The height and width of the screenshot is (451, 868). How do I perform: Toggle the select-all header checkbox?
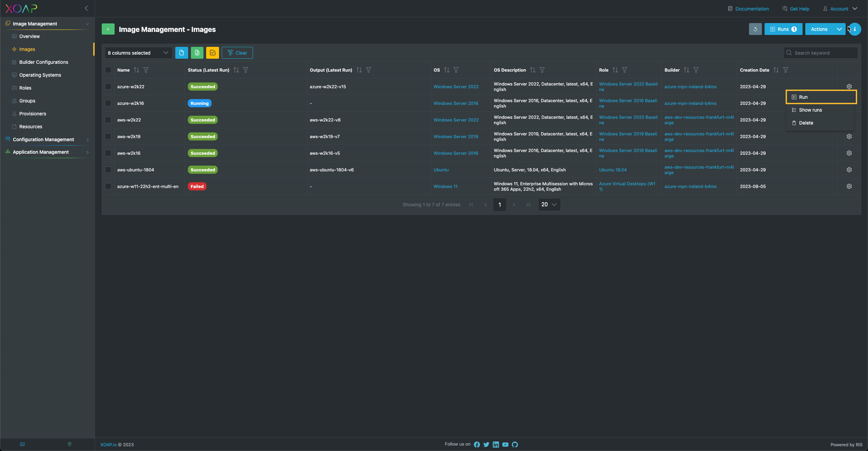108,70
